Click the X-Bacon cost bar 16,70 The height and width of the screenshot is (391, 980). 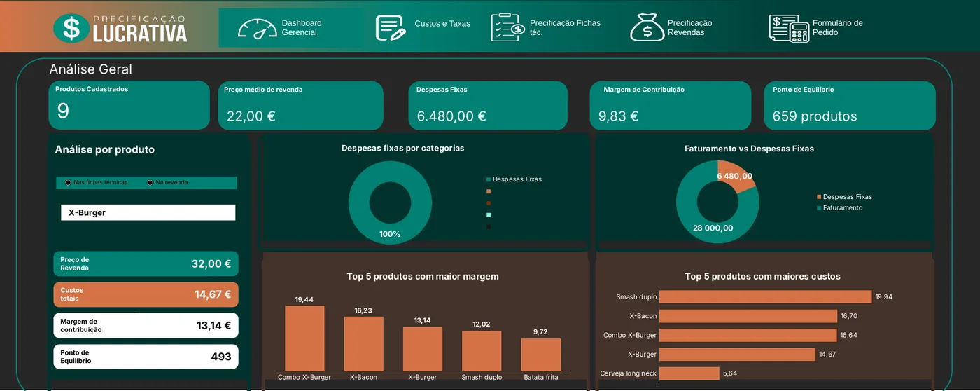(748, 316)
